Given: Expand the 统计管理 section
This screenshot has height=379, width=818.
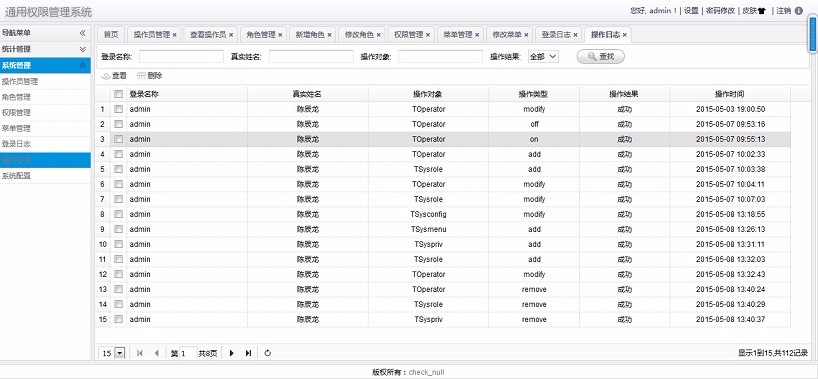Looking at the screenshot, I should tap(82, 49).
